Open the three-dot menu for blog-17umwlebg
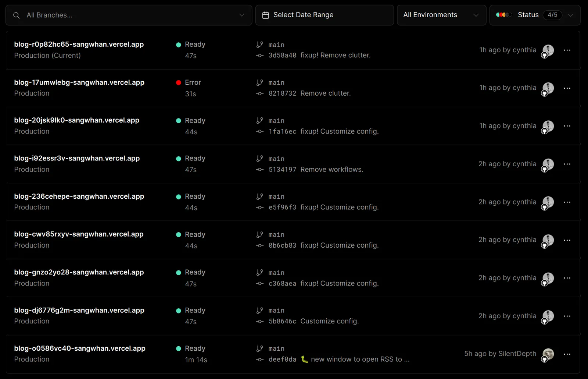588x379 pixels. 567,88
